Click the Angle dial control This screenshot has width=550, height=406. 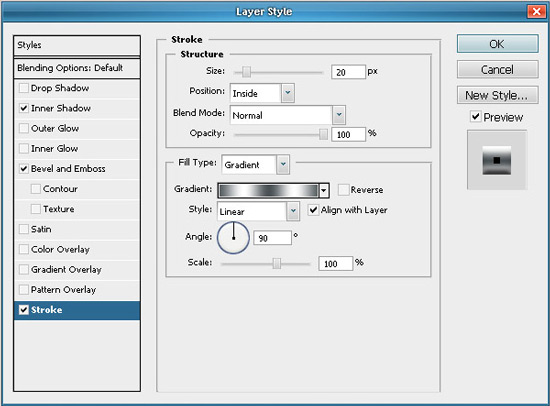(233, 238)
